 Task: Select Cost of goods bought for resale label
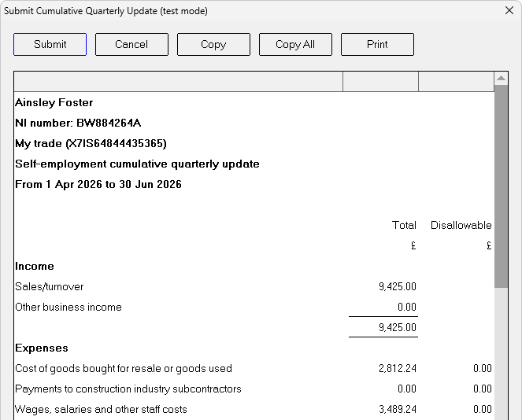[124, 368]
